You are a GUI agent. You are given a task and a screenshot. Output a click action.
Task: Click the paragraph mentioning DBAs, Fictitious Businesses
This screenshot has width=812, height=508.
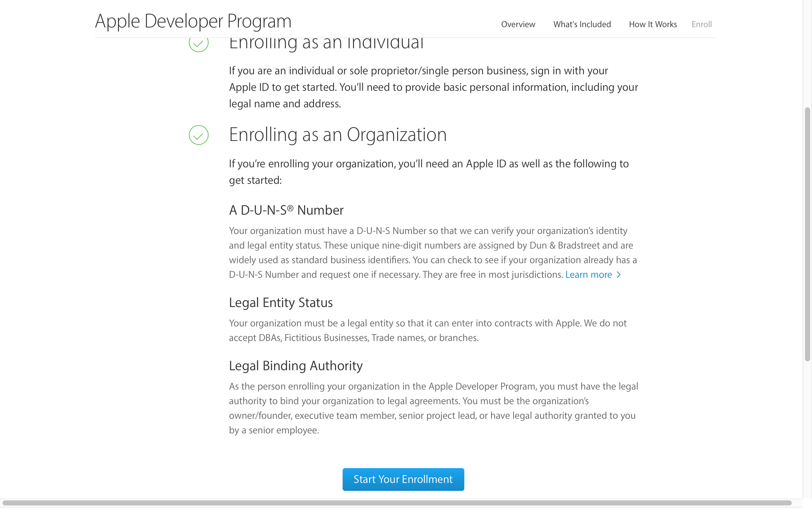(x=428, y=330)
